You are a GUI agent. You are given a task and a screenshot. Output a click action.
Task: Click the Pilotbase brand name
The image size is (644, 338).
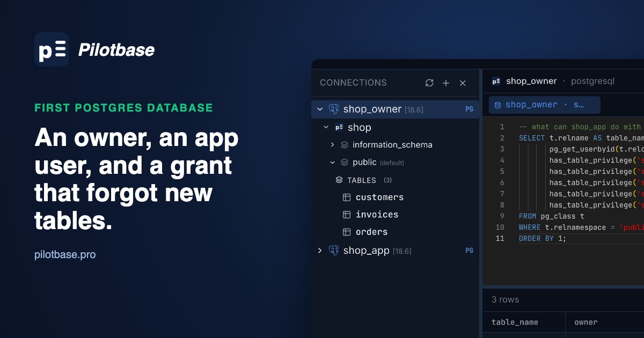tap(116, 50)
